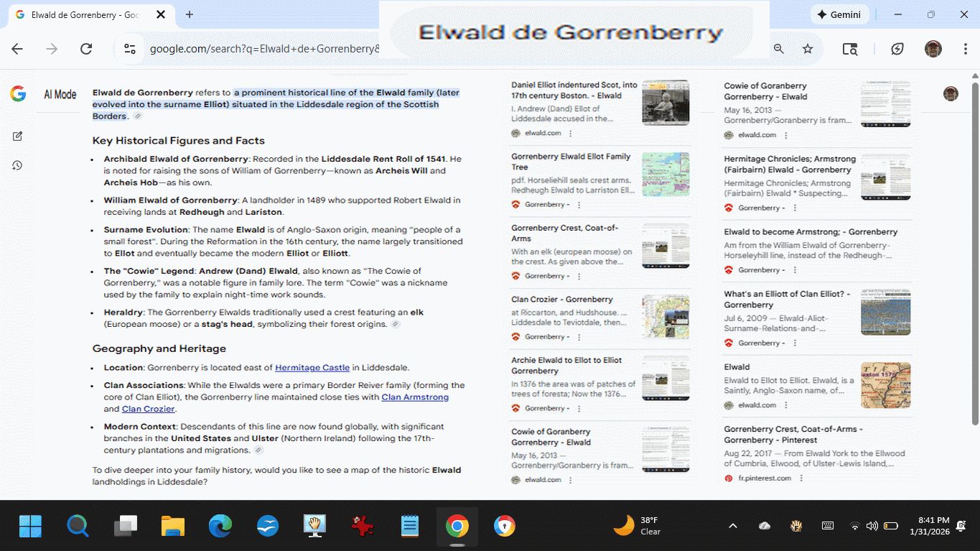This screenshot has height=551, width=980.
Task: Open a new browser tab
Action: point(190,14)
